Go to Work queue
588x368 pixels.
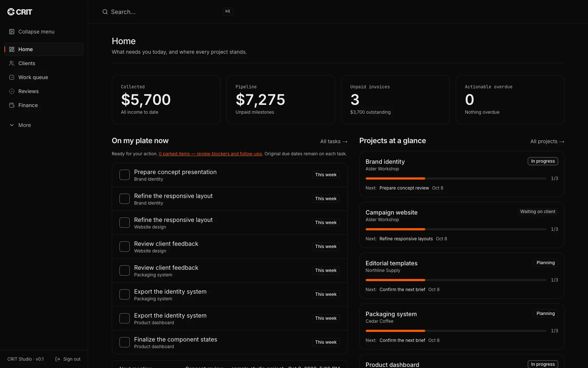[x=44, y=77]
